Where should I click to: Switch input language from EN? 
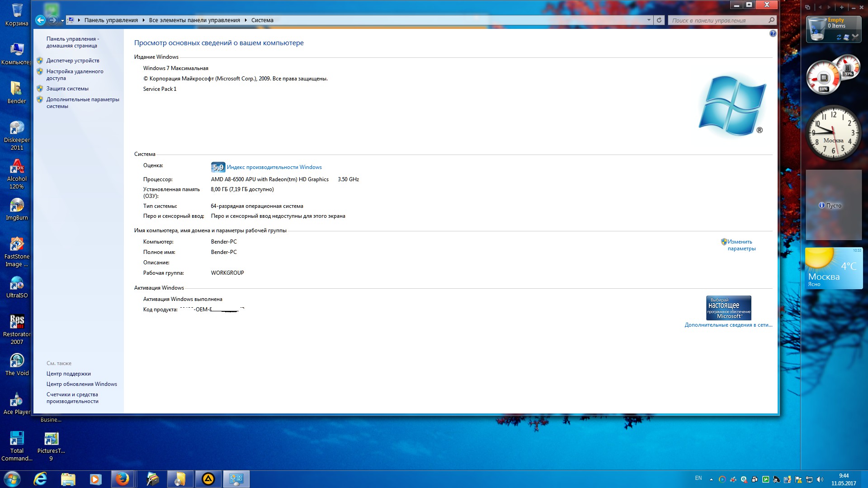tap(698, 478)
